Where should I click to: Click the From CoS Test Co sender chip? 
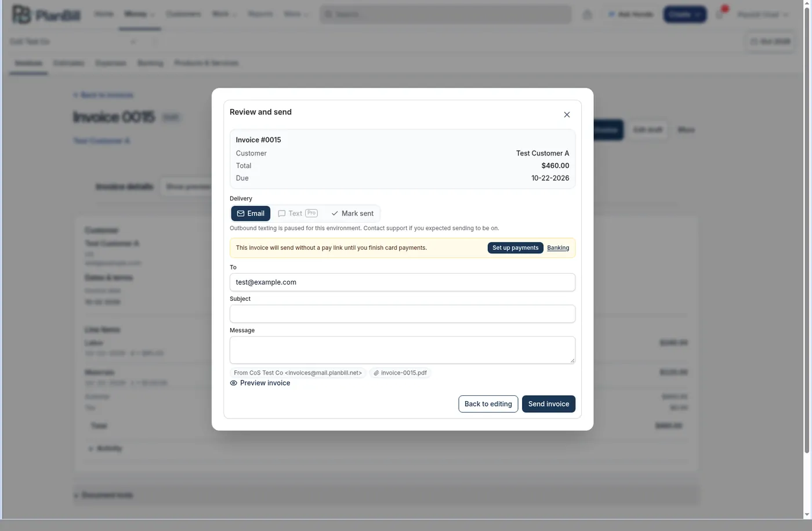pos(298,373)
